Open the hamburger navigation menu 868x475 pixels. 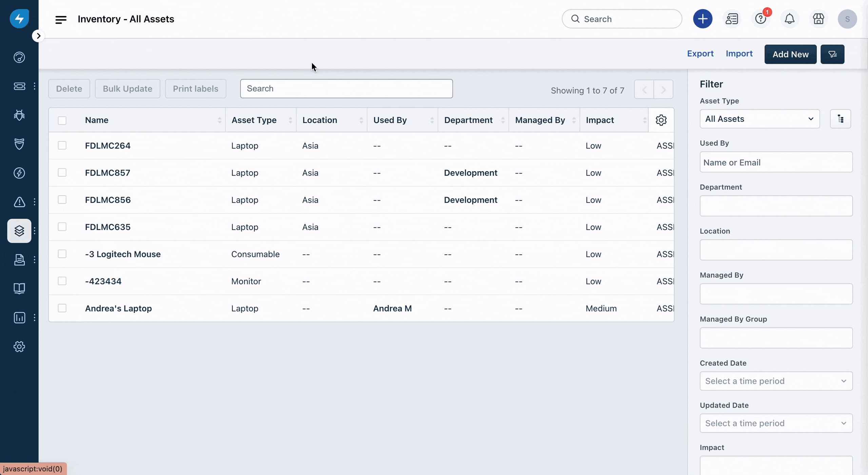coord(61,19)
